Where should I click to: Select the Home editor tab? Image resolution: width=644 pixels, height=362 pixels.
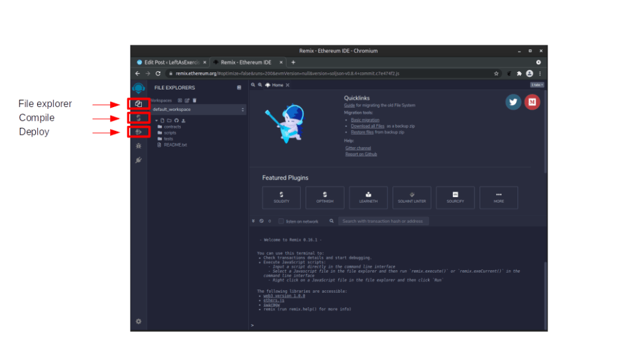pos(275,85)
